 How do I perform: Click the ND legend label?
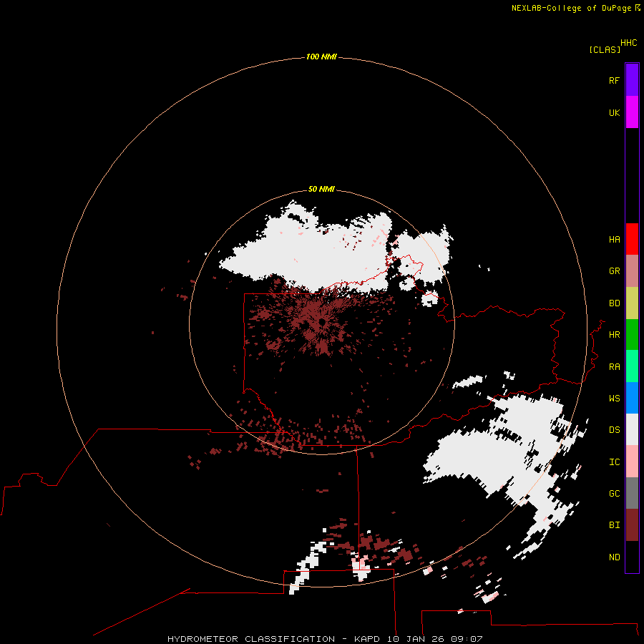(x=615, y=557)
